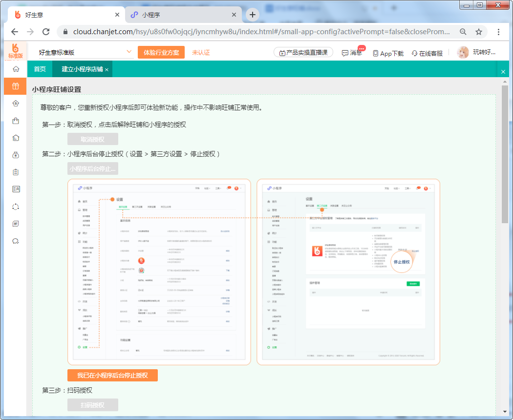Go back with browser back arrow
This screenshot has height=420, width=513.
15,32
